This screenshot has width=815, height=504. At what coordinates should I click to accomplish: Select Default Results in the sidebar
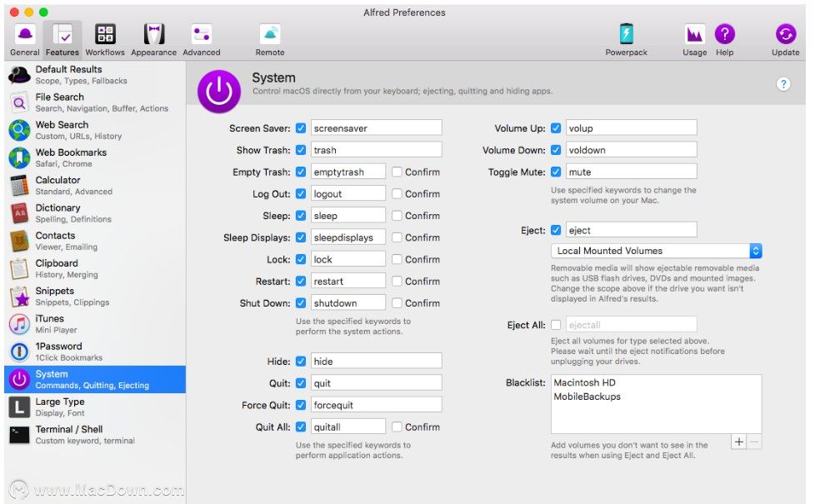[95, 75]
